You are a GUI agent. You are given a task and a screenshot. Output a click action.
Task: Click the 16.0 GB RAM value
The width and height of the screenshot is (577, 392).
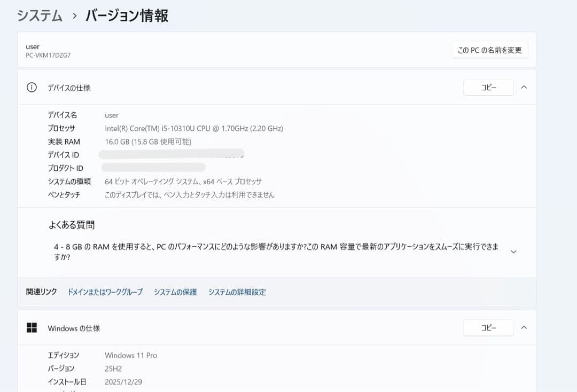click(x=150, y=142)
